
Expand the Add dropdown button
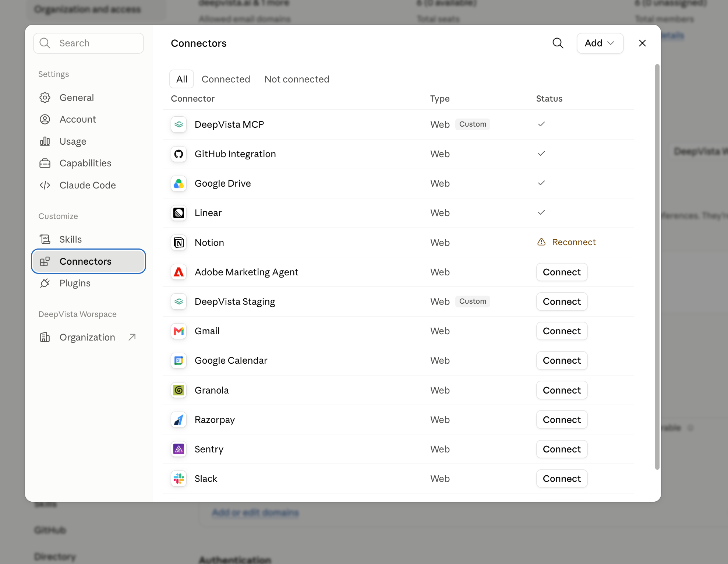600,43
